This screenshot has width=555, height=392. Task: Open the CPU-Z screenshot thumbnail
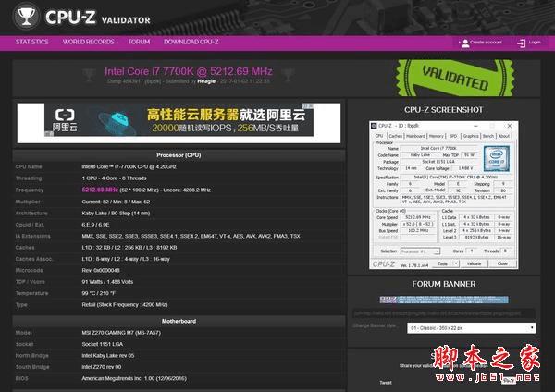[443, 195]
